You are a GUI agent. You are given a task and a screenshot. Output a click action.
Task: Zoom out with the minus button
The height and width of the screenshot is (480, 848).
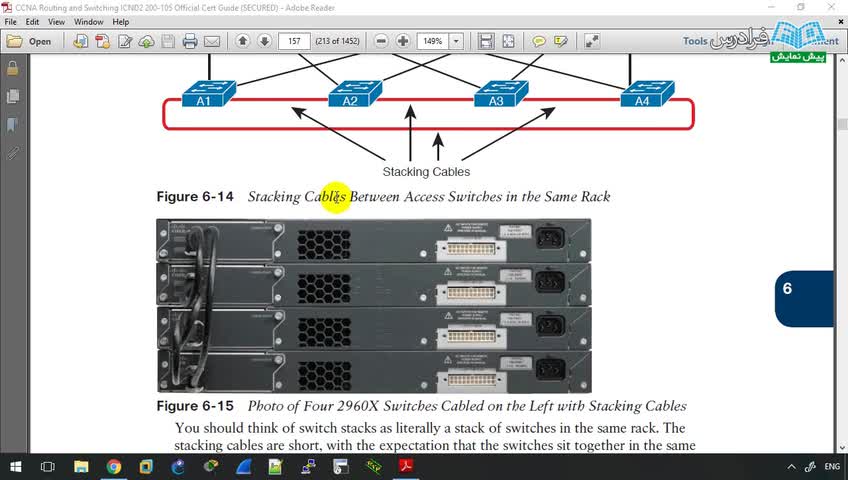click(381, 41)
